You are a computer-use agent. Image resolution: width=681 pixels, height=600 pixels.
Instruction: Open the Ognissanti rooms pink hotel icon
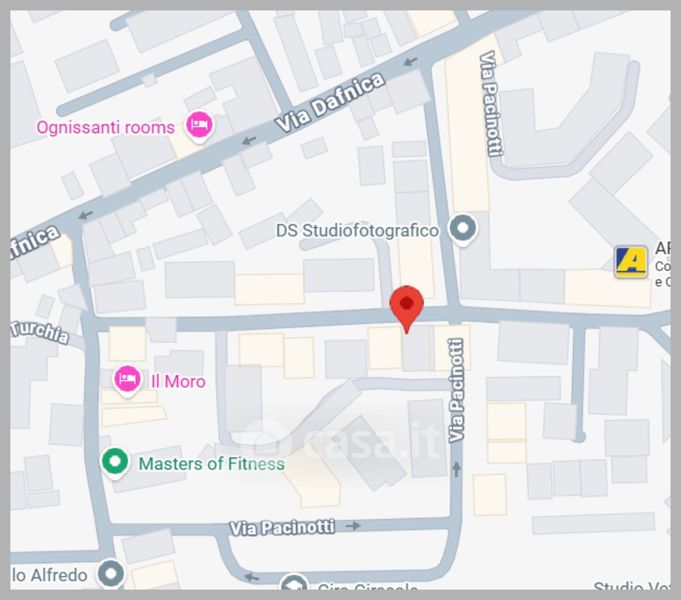pyautogui.click(x=199, y=126)
